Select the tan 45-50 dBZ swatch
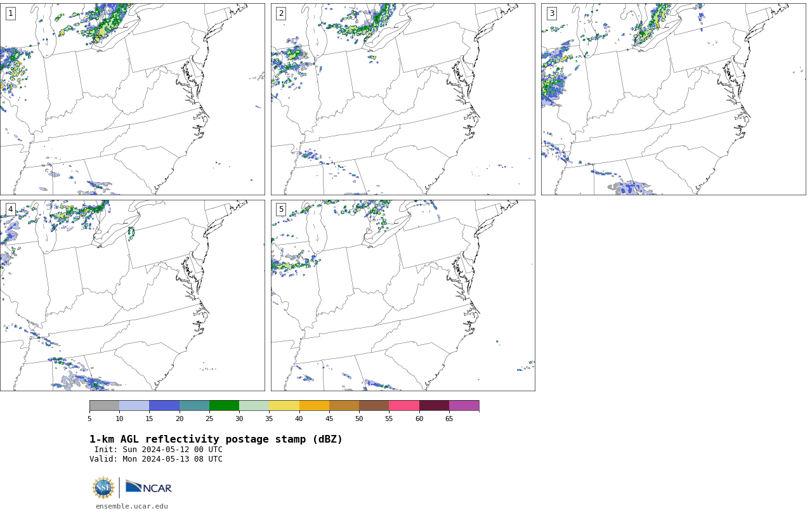The image size is (812, 513). click(344, 406)
